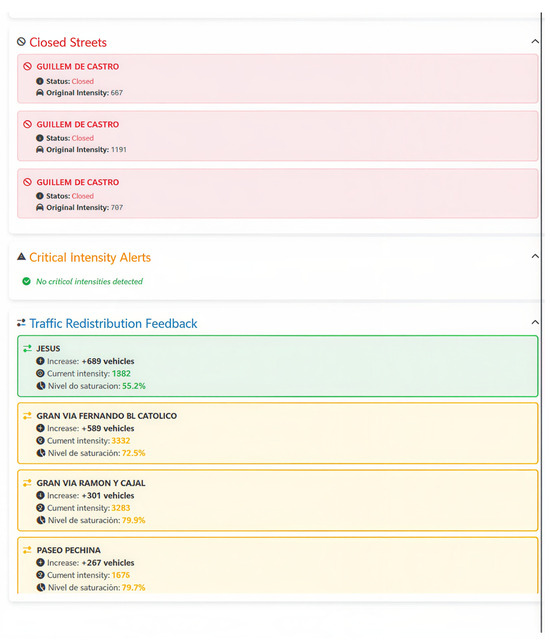
Task: Click saturation pie icon beside 79.9%
Action: (41, 520)
